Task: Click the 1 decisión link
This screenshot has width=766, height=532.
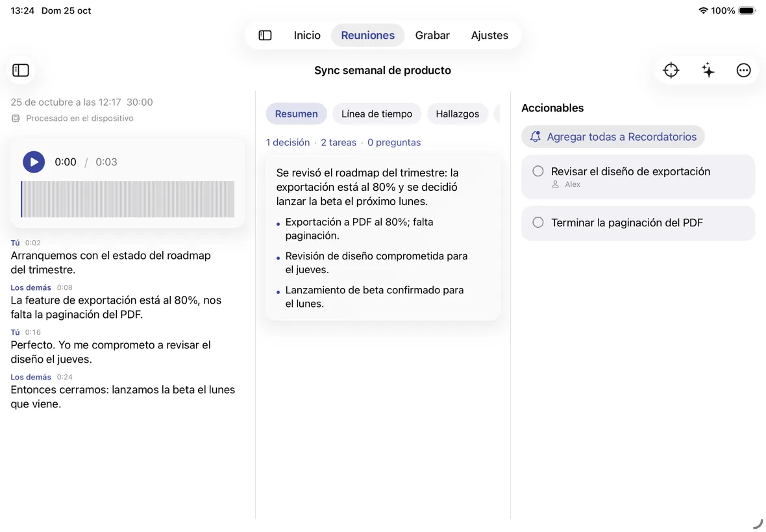Action: click(x=288, y=143)
